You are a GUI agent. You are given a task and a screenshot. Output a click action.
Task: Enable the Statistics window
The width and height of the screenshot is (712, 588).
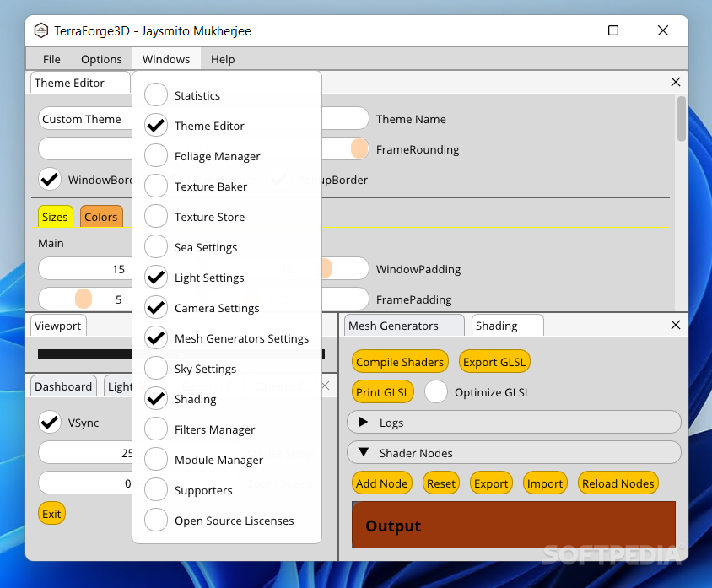point(156,94)
